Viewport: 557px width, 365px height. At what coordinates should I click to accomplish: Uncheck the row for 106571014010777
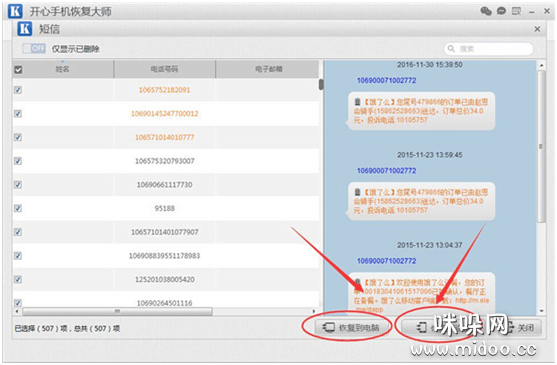[18, 137]
